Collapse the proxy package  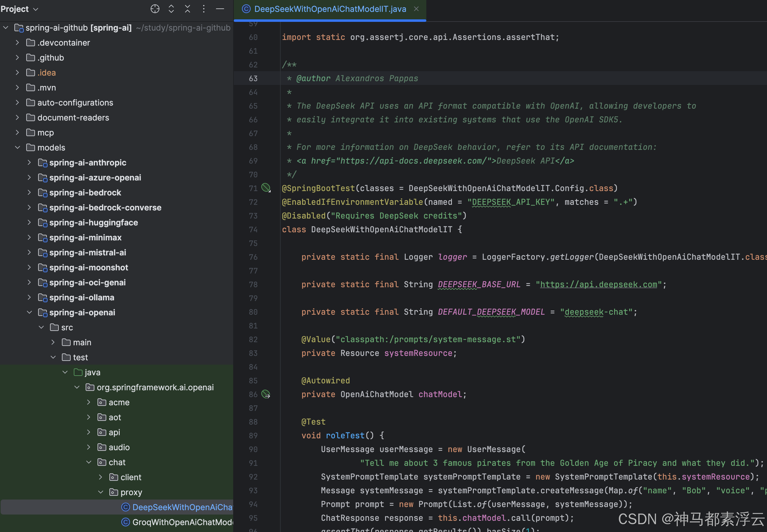pos(100,492)
